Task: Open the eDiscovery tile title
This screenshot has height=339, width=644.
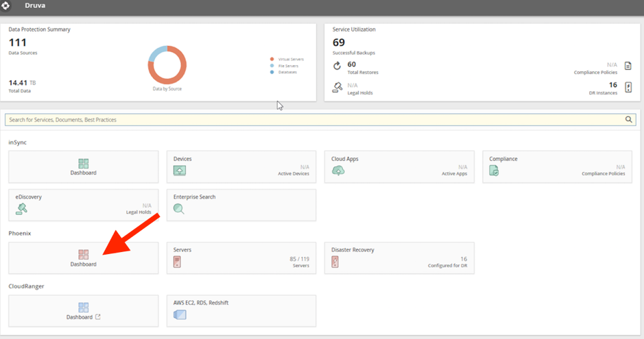Action: (x=28, y=197)
